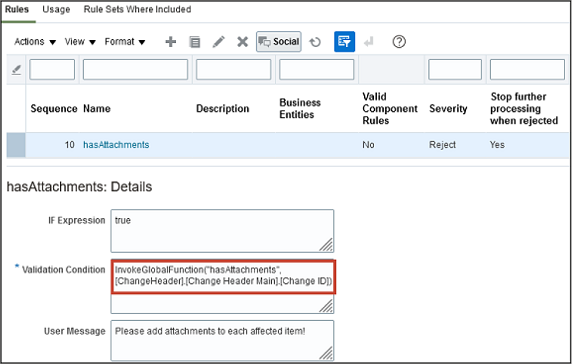Click the Business Entities column header
The width and height of the screenshot is (572, 364).
300,108
